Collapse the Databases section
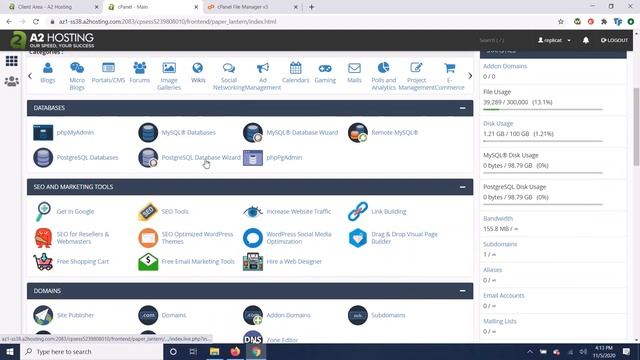The height and width of the screenshot is (360, 640). coord(462,108)
